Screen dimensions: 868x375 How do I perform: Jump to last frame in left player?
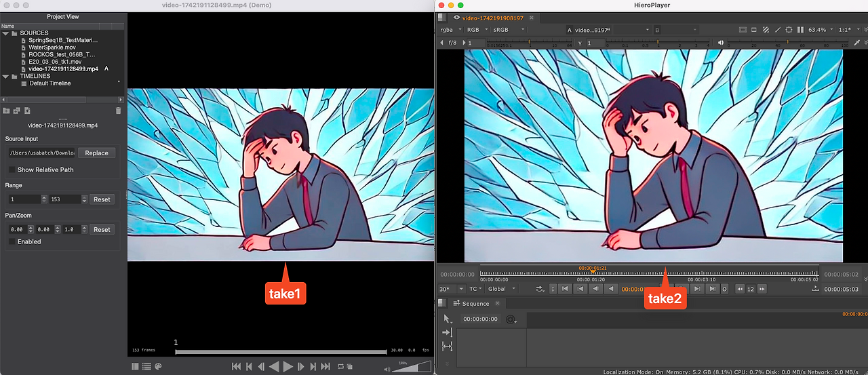click(x=325, y=366)
